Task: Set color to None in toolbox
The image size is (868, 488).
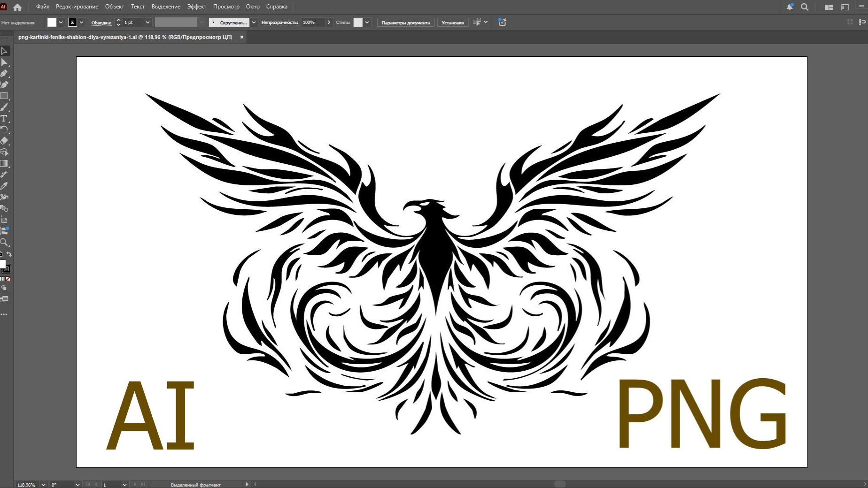Action: (8, 279)
